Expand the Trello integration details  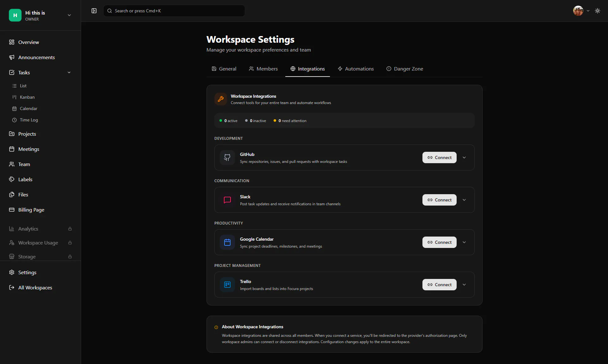coord(464,285)
